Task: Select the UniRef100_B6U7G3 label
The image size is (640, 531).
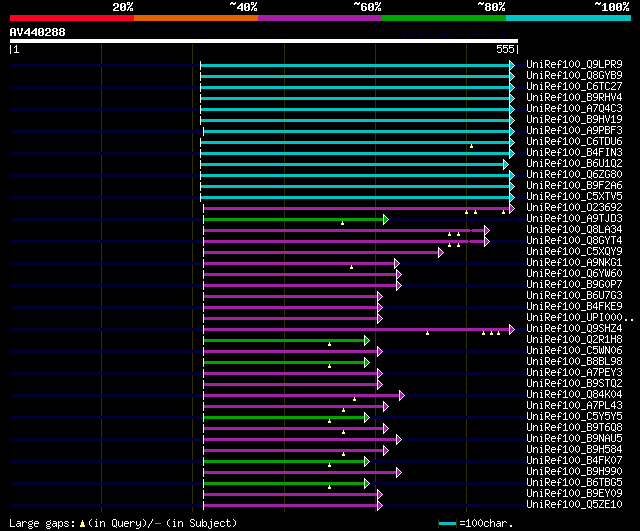Action: pyautogui.click(x=574, y=295)
